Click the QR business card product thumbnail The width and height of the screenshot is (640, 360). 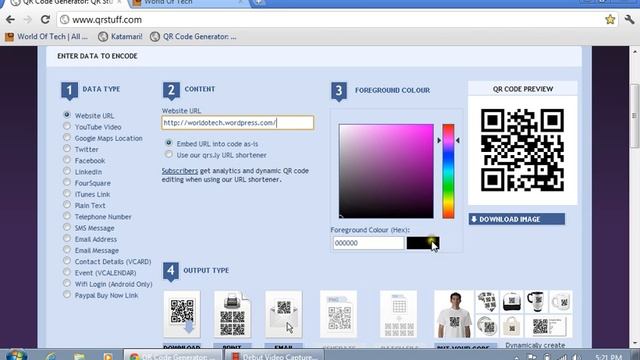click(549, 326)
